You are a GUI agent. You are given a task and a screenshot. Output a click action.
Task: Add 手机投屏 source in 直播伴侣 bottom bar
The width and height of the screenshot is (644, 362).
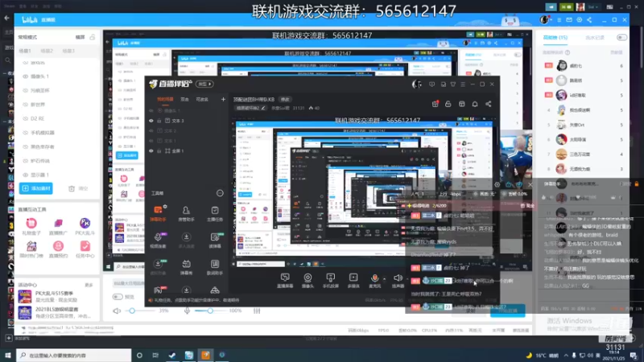click(x=331, y=281)
